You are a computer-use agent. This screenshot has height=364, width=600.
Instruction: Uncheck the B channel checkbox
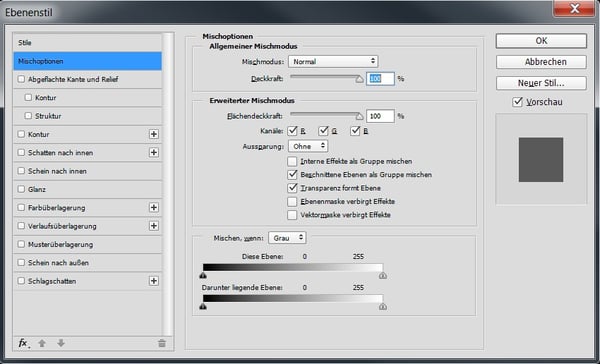pos(355,131)
